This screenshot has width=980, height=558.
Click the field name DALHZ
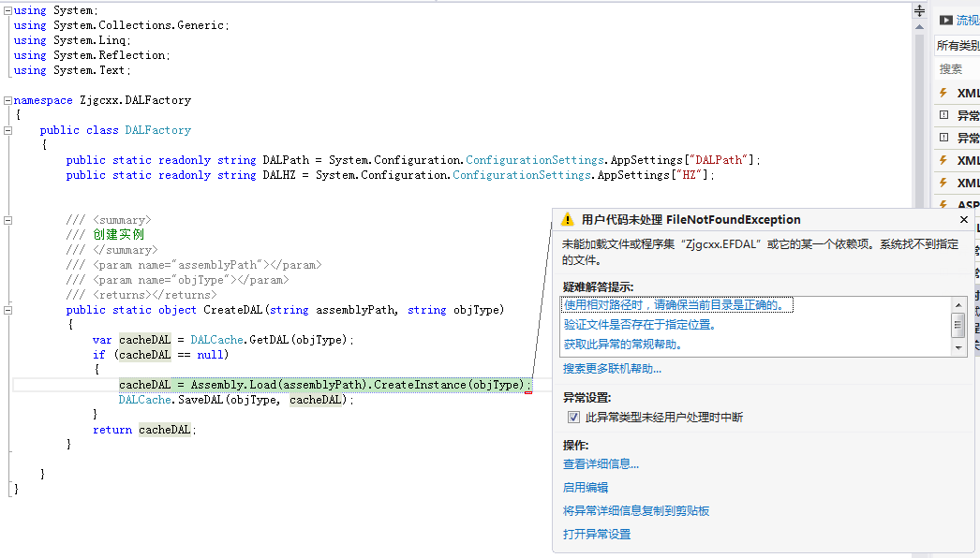click(279, 175)
